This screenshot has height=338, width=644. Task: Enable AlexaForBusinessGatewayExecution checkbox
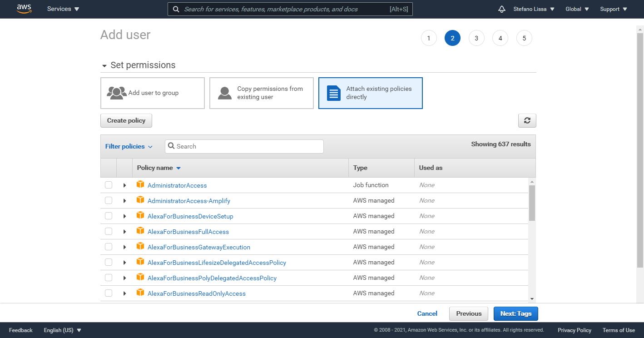[x=109, y=247]
